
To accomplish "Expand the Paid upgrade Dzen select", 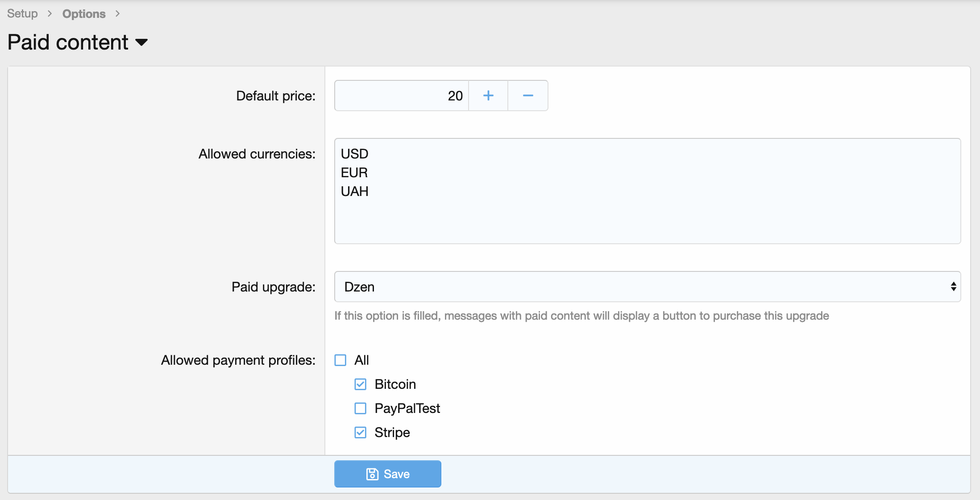I will (647, 287).
